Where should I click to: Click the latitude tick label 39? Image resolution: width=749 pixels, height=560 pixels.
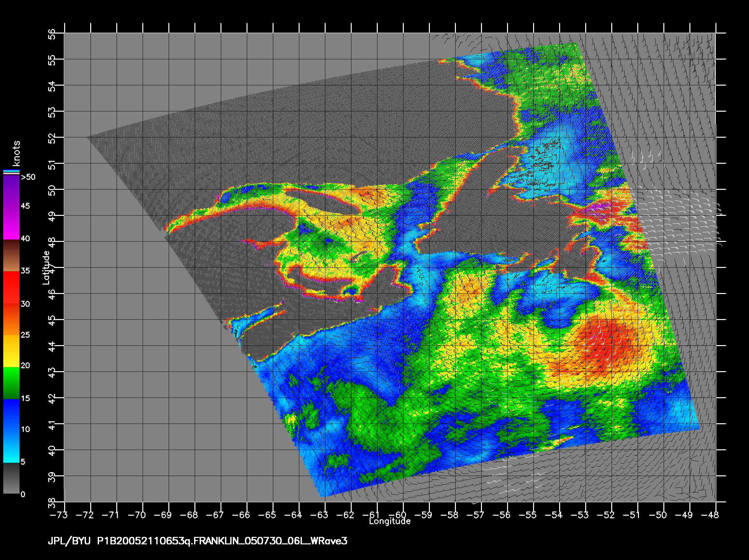point(52,477)
